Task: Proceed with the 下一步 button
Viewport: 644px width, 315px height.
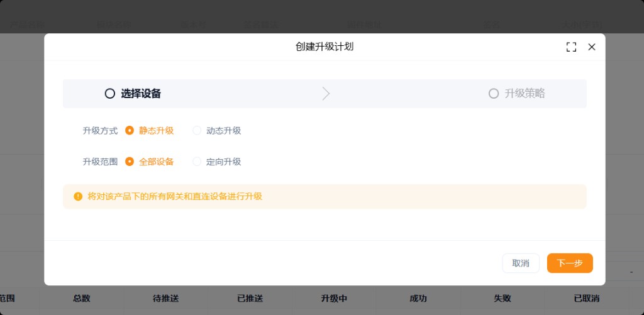Action: [570, 263]
